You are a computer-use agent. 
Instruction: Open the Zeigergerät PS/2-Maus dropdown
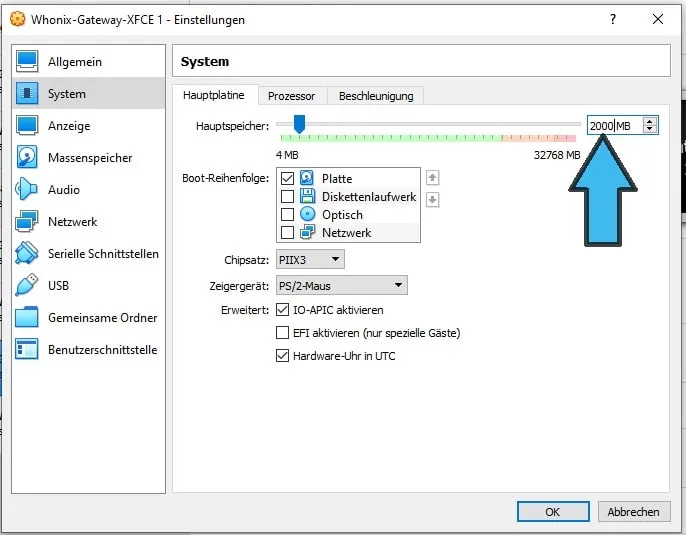click(x=342, y=286)
